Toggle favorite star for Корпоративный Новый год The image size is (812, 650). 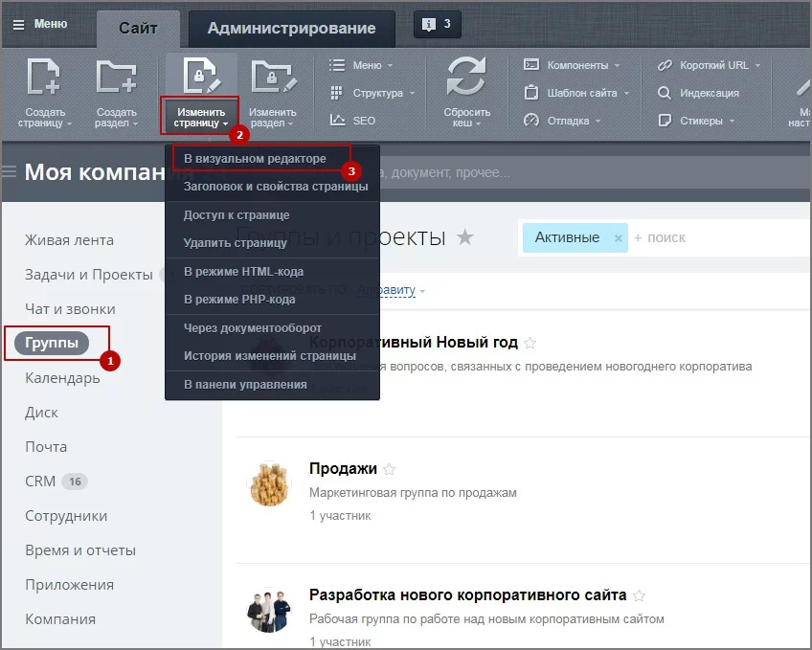(530, 343)
